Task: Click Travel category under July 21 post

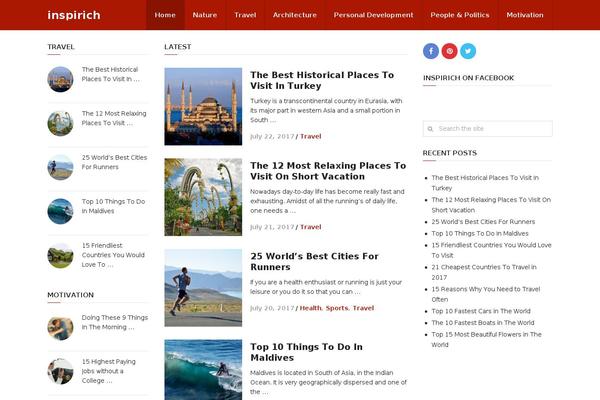Action: (x=311, y=227)
